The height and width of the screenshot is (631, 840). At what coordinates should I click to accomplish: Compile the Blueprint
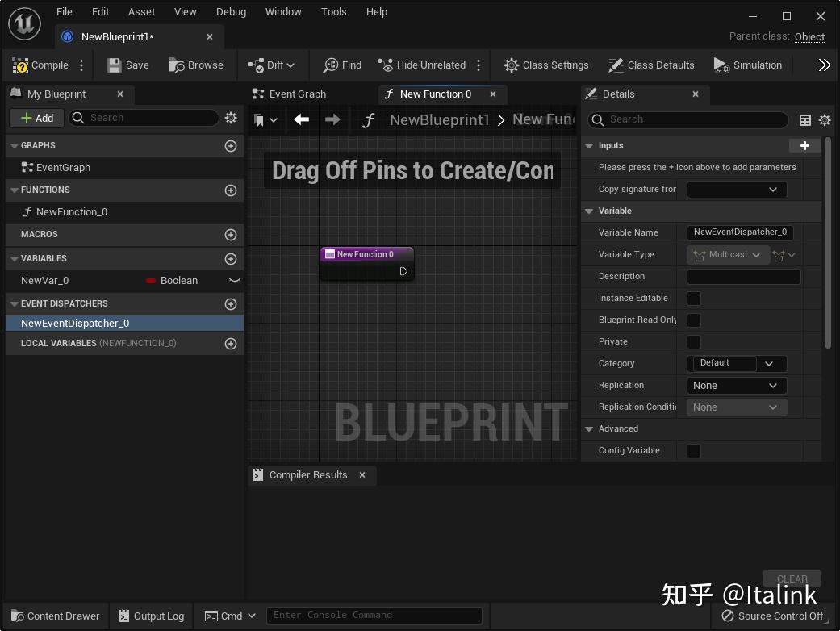(42, 65)
